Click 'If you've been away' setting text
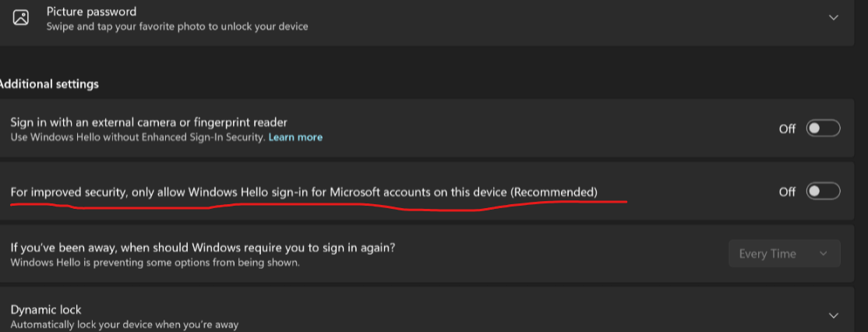Screen dimensions: 868x332 [x=203, y=248]
